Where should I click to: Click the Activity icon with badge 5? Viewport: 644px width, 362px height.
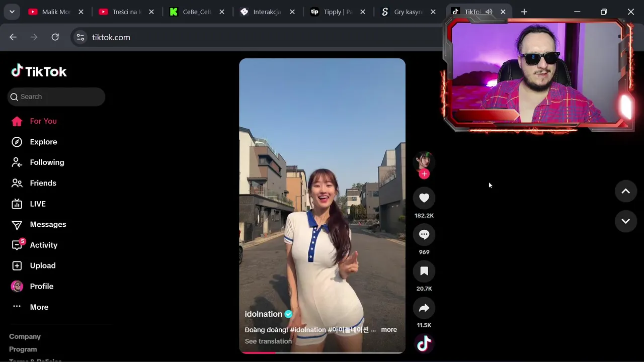point(18,245)
